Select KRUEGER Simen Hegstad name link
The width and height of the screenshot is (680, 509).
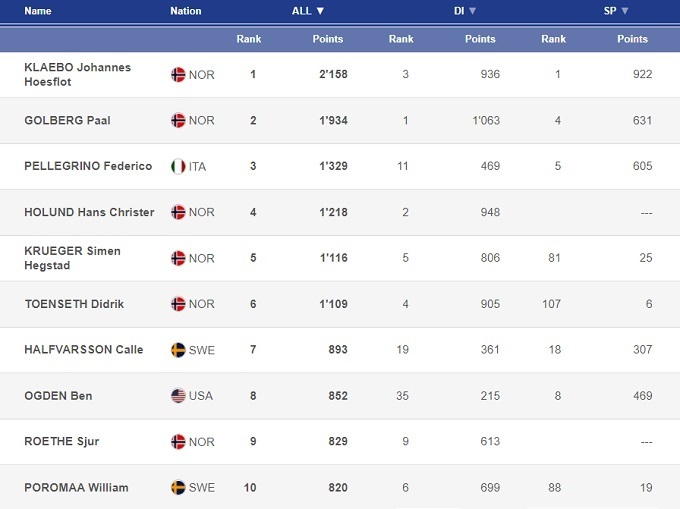coord(72,257)
